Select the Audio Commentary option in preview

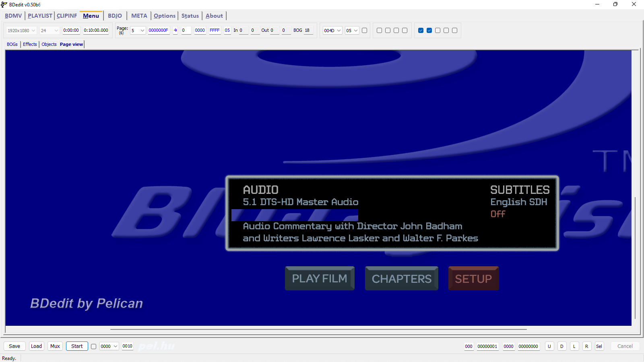click(x=360, y=232)
